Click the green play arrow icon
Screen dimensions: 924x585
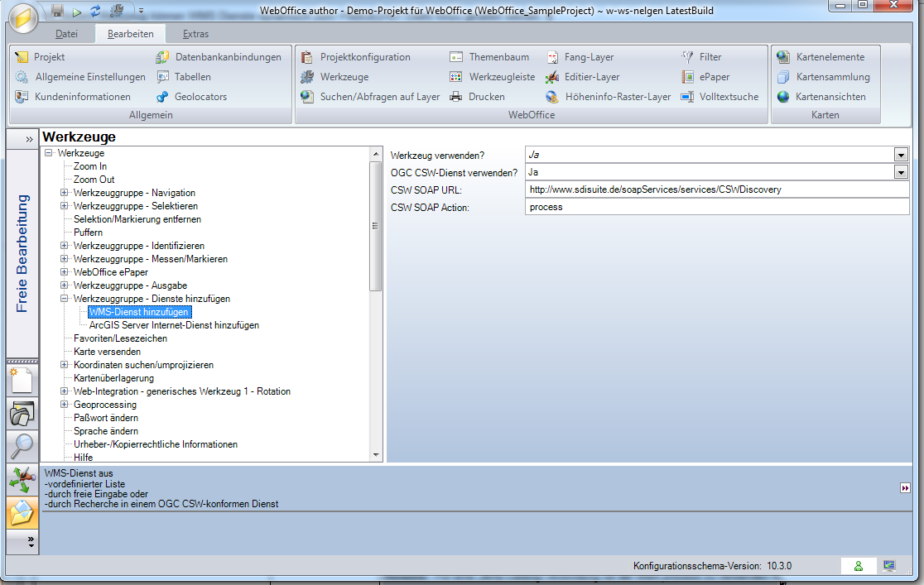pyautogui.click(x=77, y=11)
